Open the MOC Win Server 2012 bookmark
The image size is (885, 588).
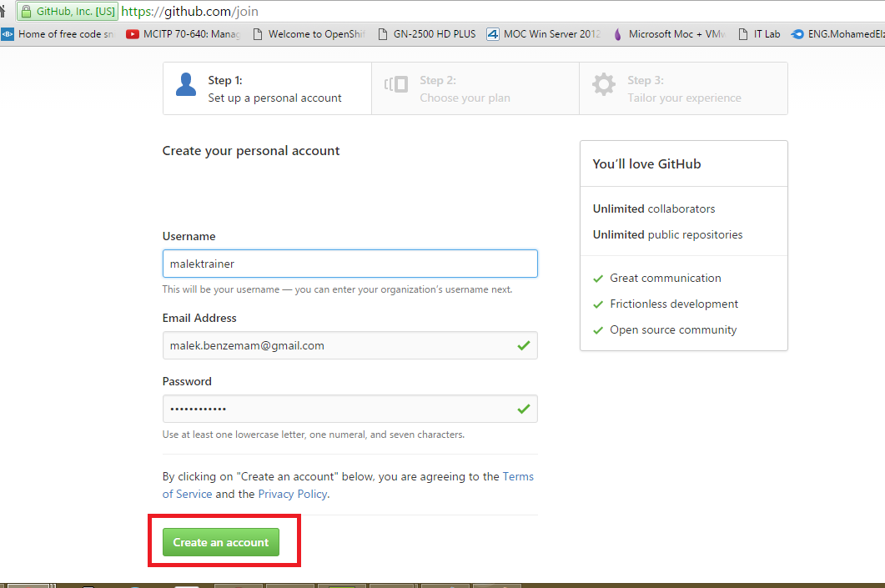[544, 34]
